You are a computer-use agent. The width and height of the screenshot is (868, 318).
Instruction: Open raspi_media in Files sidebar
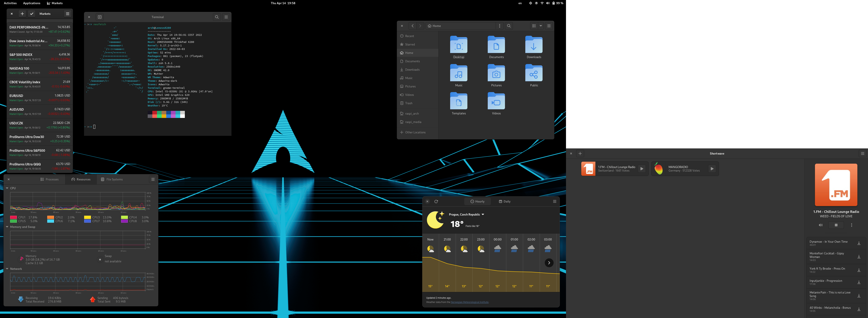418,122
